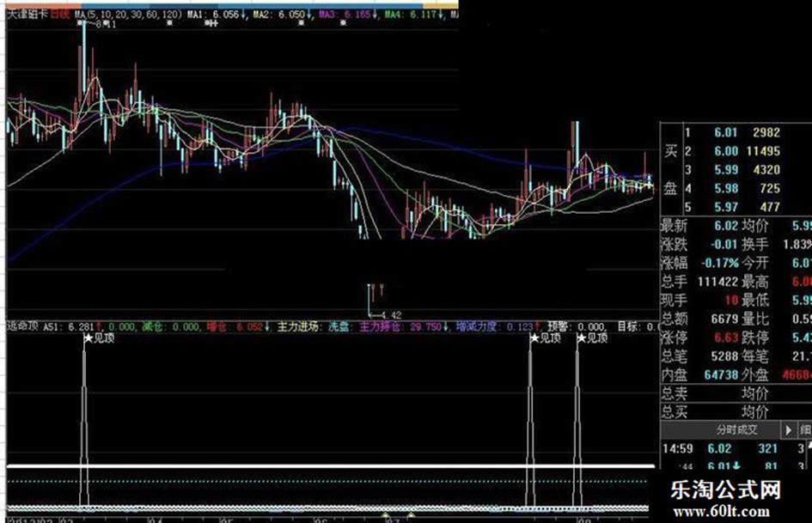The width and height of the screenshot is (812, 523).
Task: Open MA(5,10,20,30,60,120) indicator parameters
Action: point(127,14)
